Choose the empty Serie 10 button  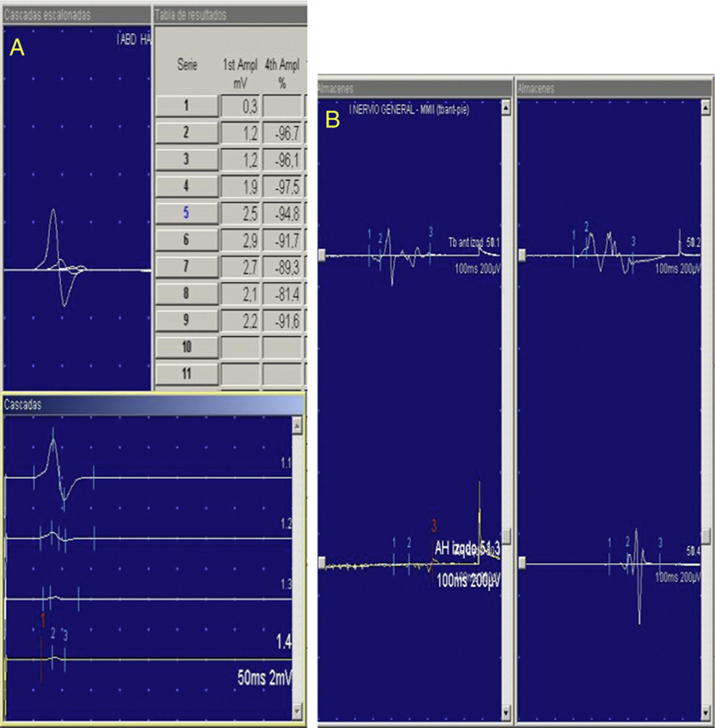pyautogui.click(x=186, y=347)
